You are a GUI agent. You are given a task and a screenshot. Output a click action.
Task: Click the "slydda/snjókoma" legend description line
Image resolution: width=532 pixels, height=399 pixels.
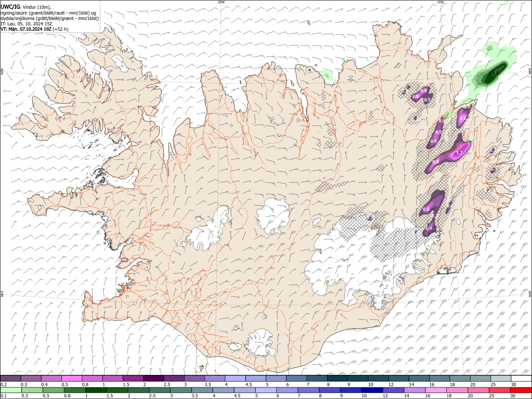click(49, 18)
